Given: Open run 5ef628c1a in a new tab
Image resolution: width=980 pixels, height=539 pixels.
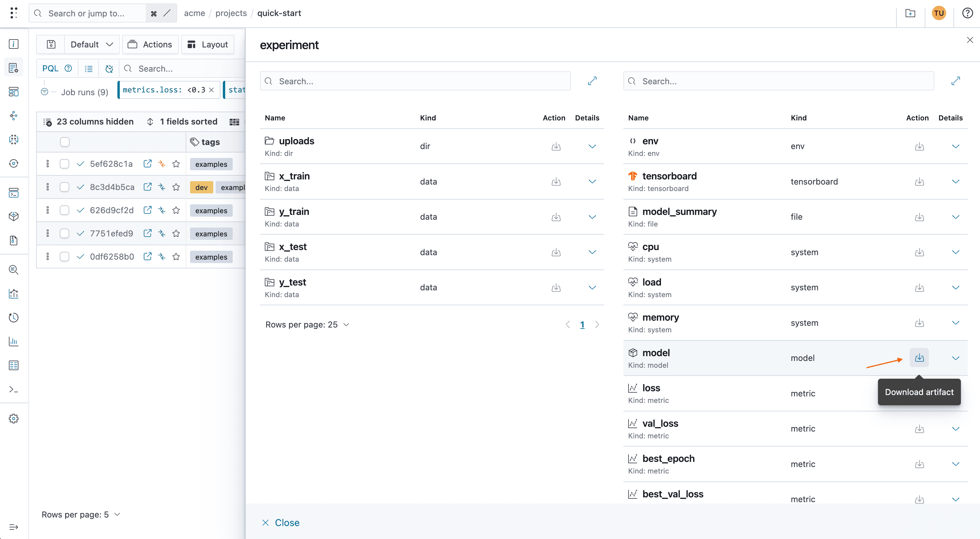Looking at the screenshot, I should [147, 163].
